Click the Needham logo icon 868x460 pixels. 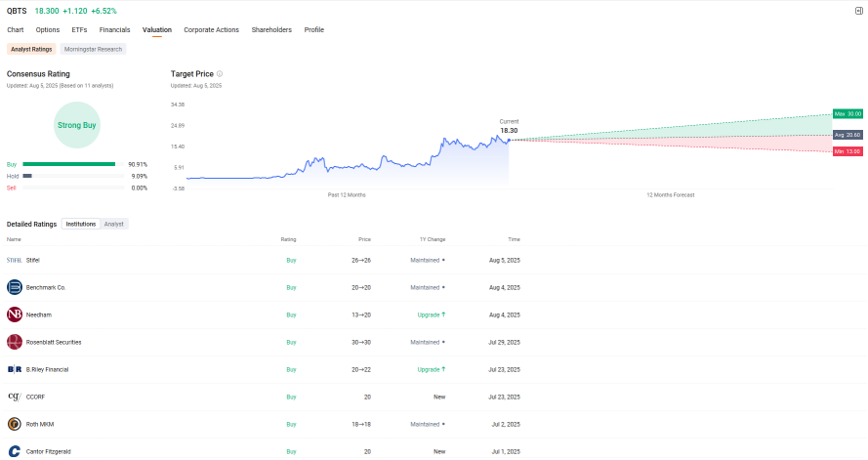coord(15,314)
